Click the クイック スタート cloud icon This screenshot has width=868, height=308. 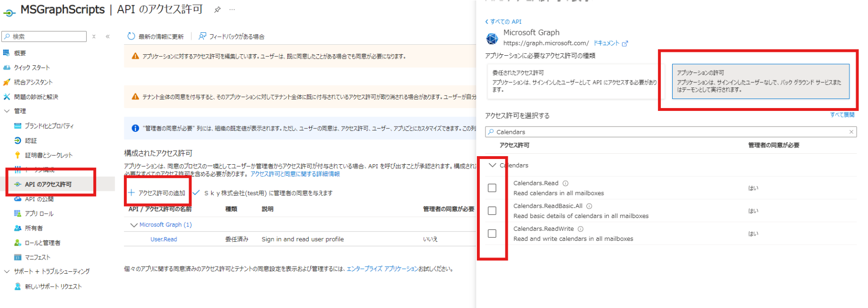click(6, 68)
